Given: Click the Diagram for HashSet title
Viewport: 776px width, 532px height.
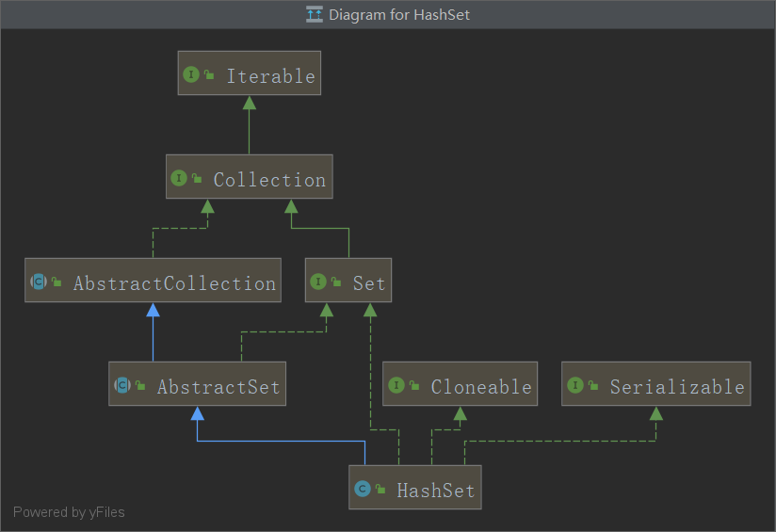Looking at the screenshot, I should point(399,14).
